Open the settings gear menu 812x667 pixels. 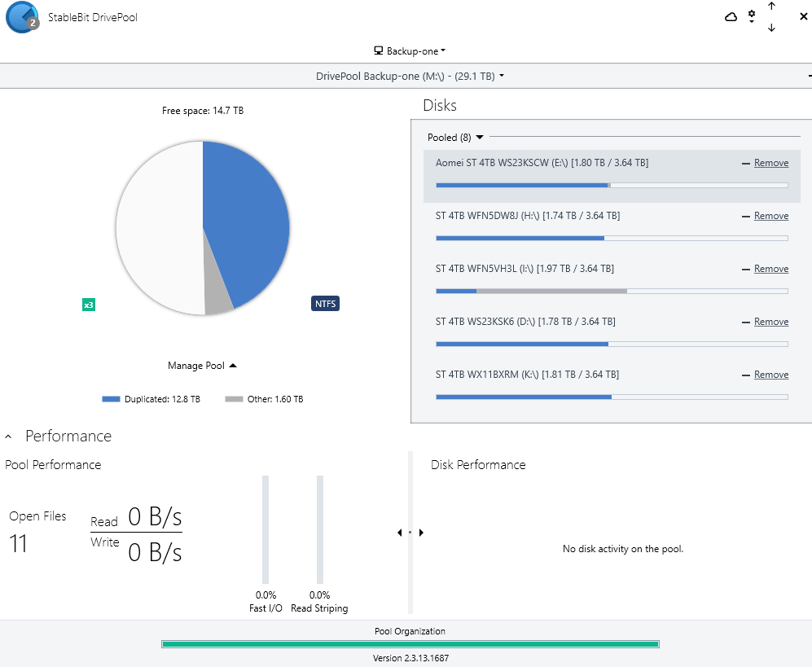click(752, 16)
